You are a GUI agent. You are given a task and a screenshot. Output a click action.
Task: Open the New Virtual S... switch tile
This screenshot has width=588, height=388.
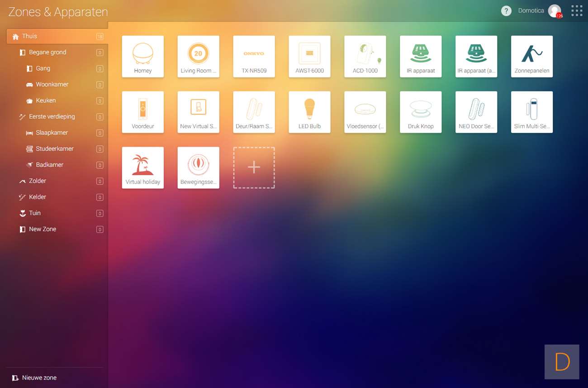[x=199, y=112]
